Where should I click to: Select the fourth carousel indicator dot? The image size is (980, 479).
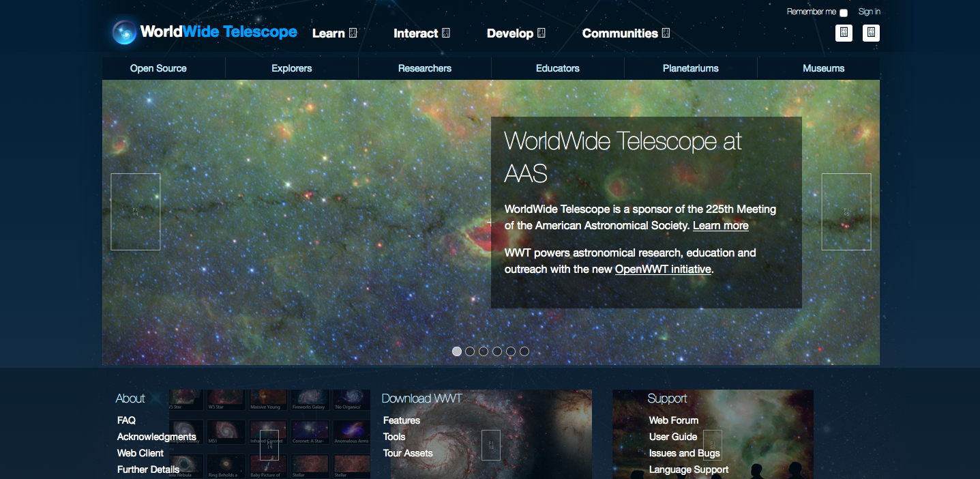point(496,351)
